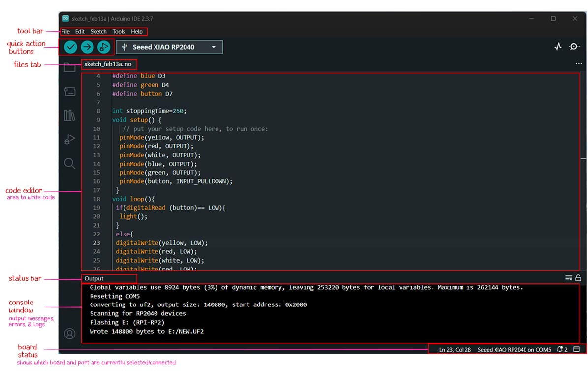This screenshot has width=588, height=371.
Task: Open the Edit menu
Action: click(80, 32)
